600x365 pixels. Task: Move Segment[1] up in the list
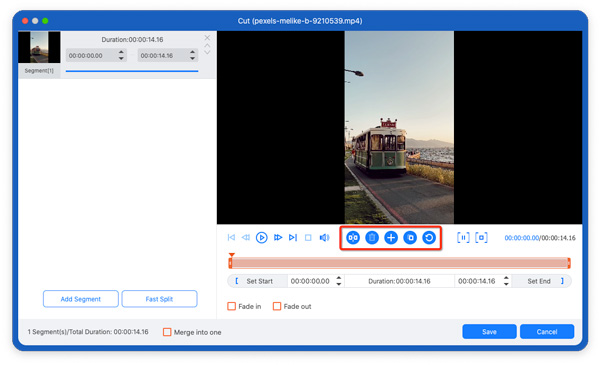pos(207,46)
